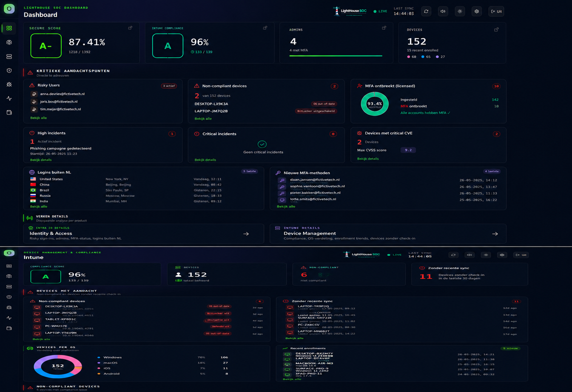Click Bekijk alle under Risky Users
Image resolution: width=572 pixels, height=392 pixels.
click(39, 118)
